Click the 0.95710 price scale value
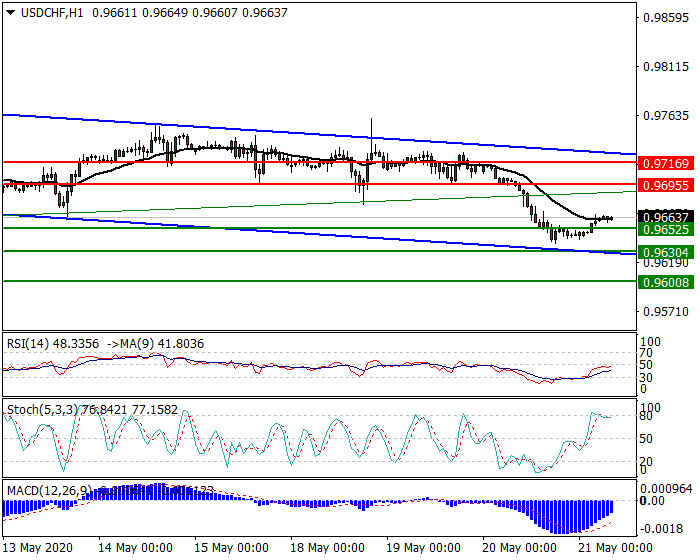Image resolution: width=700 pixels, height=560 pixels. 667,312
